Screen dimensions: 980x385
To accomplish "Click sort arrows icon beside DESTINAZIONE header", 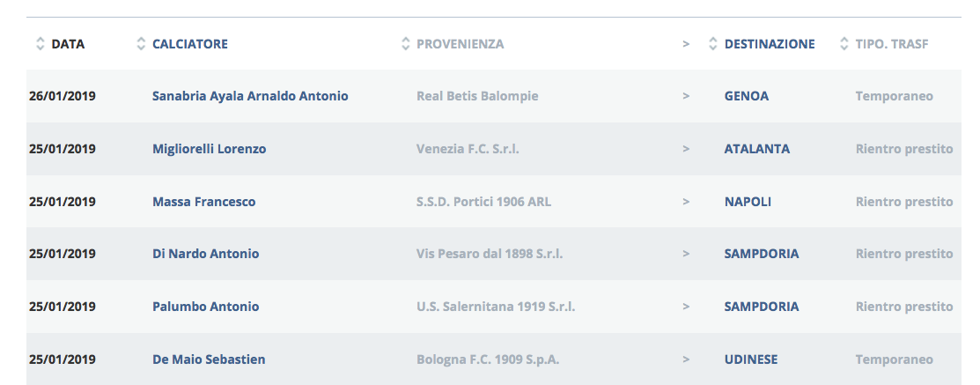I will 713,44.
